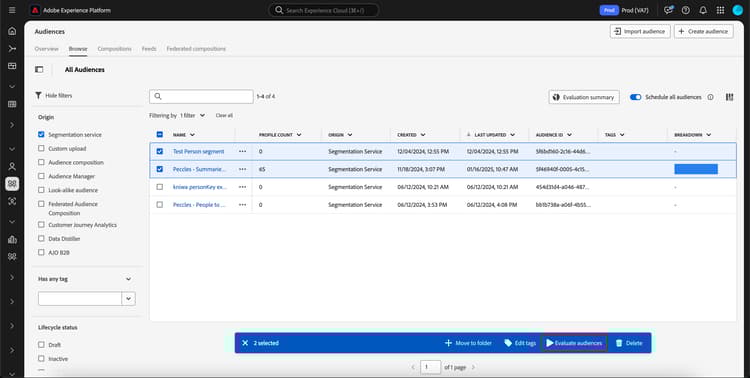Open the BREAKDOWN column menu

(708, 135)
